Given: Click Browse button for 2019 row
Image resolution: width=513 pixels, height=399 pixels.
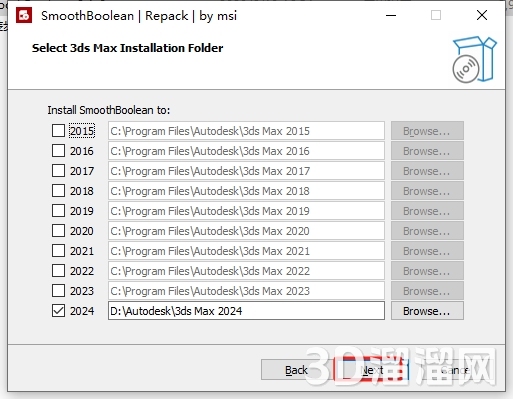Looking at the screenshot, I should click(427, 211).
